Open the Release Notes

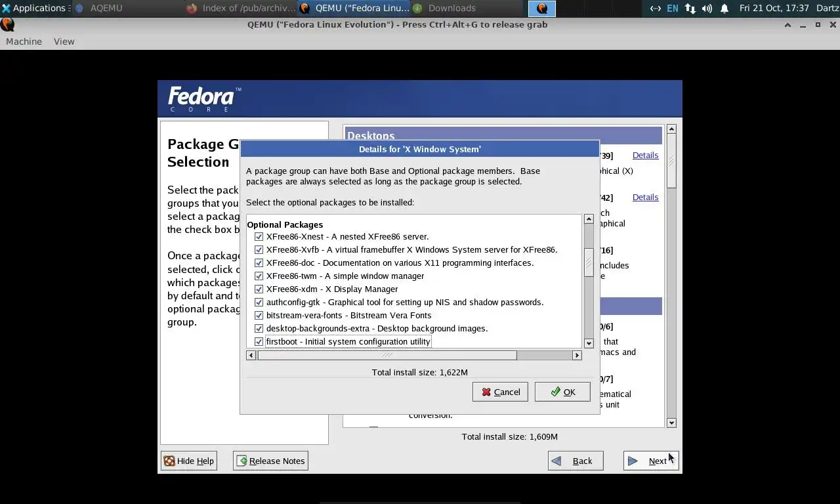(x=270, y=461)
